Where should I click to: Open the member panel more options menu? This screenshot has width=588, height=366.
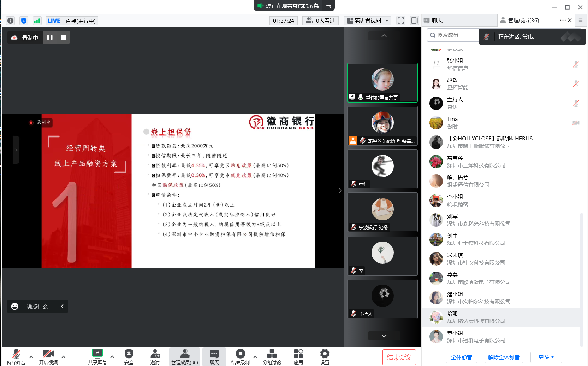coord(563,20)
